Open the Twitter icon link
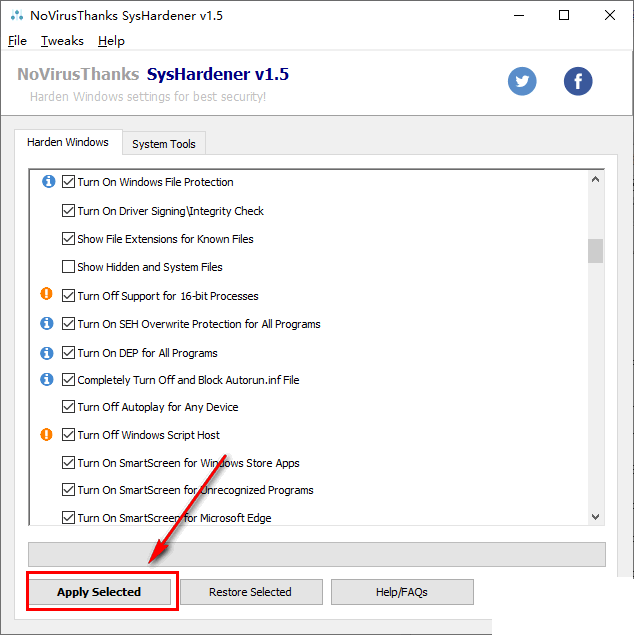This screenshot has width=634, height=635. (522, 81)
